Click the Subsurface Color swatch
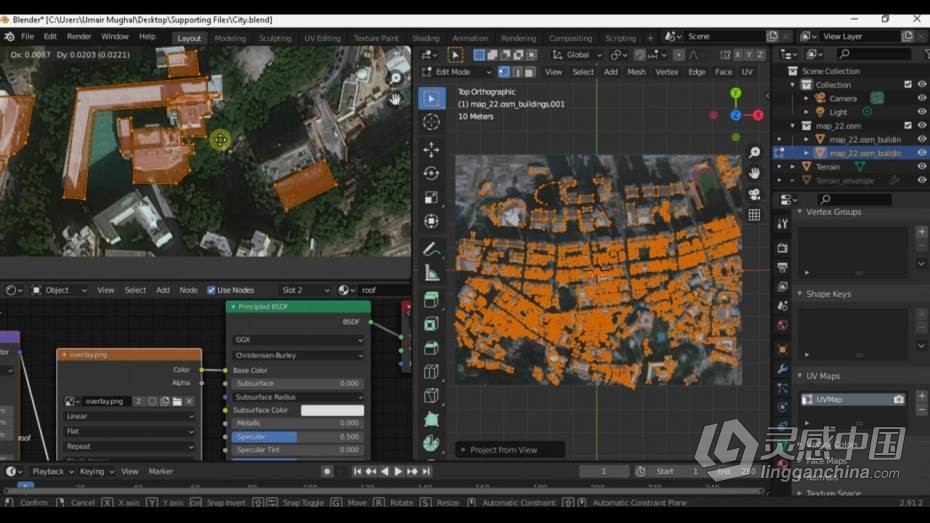Image resolution: width=930 pixels, height=523 pixels. (332, 410)
